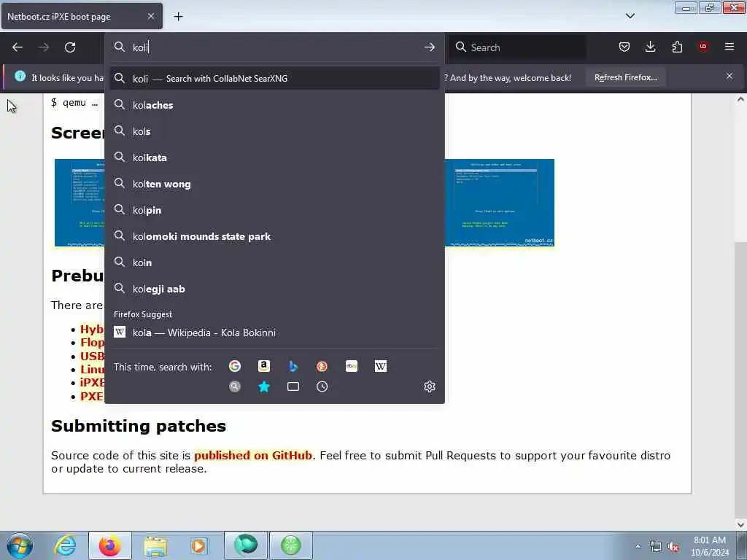Open the Pocket save icon

tap(624, 47)
